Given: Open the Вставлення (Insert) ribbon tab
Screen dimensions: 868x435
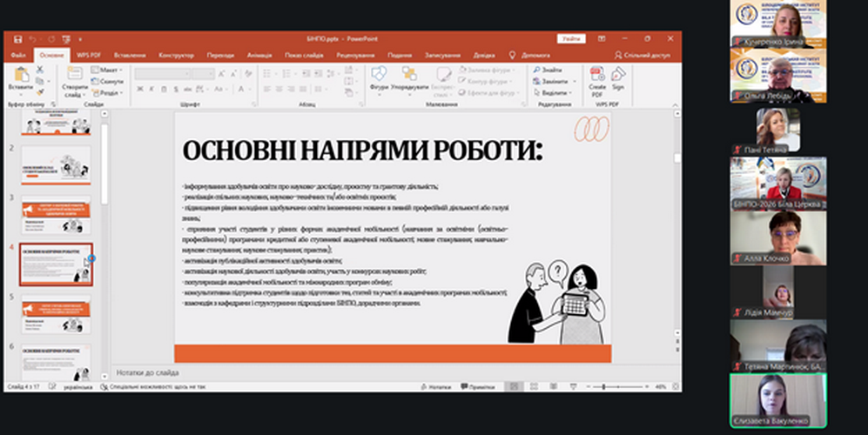Looking at the screenshot, I should pyautogui.click(x=129, y=55).
